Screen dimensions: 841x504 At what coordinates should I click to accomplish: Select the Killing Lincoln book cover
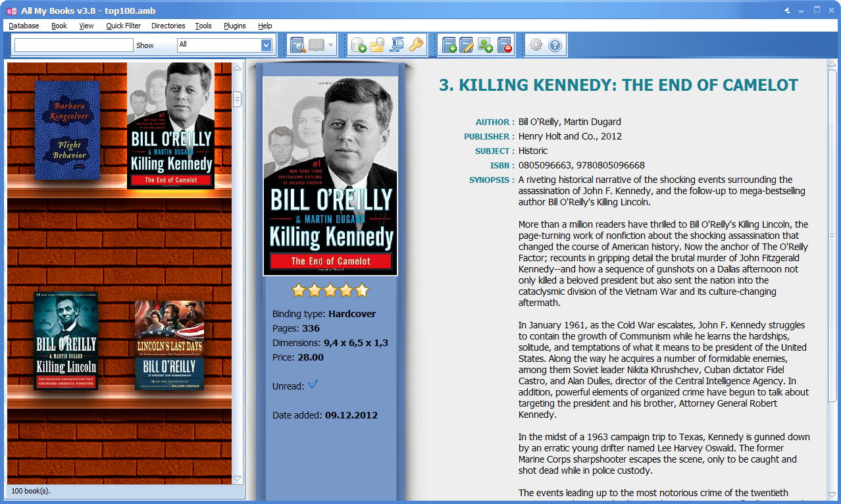[66, 340]
